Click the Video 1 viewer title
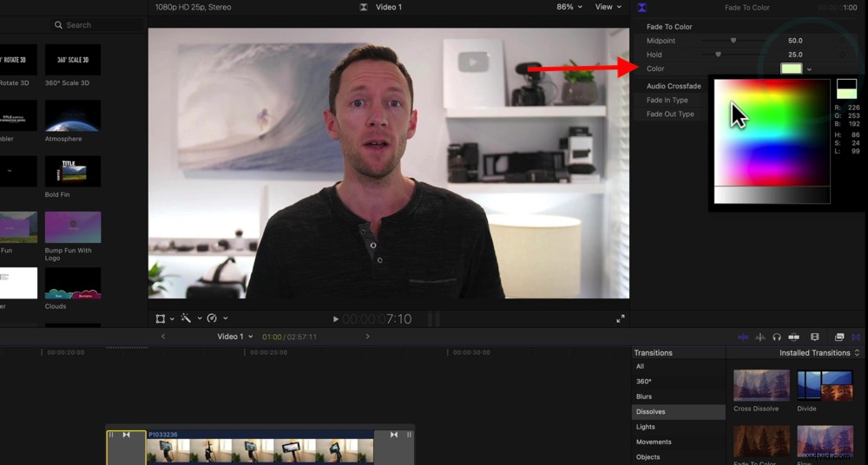The image size is (868, 465). 389,7
